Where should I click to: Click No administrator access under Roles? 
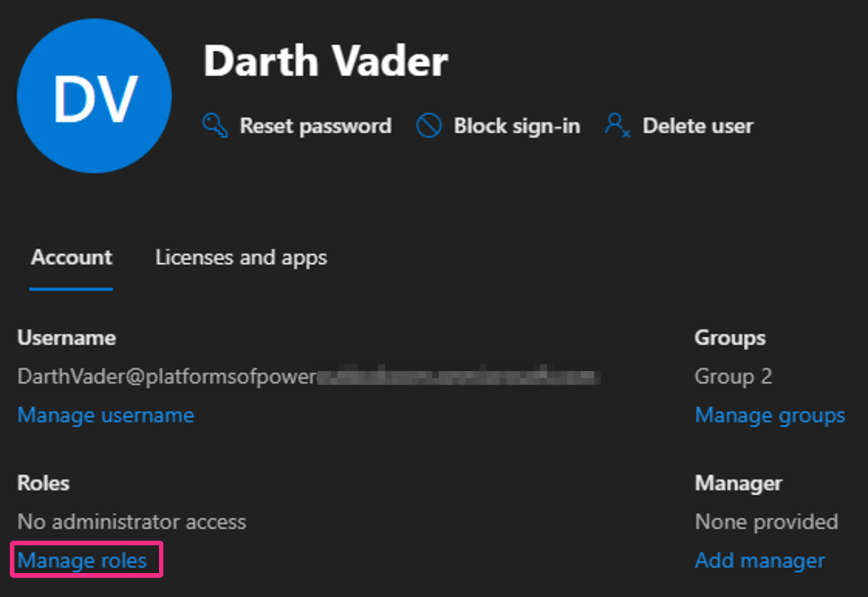point(131,521)
